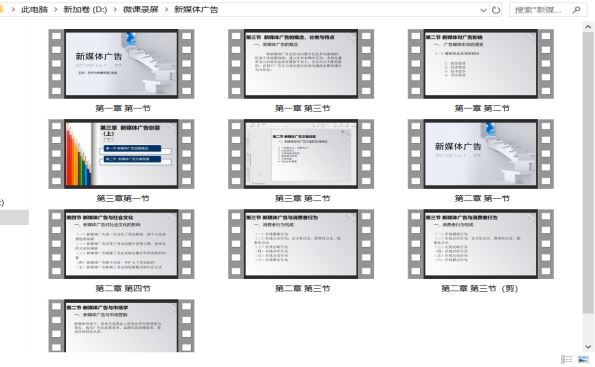Refresh the current folder view
The image size is (595, 367).
tap(496, 10)
